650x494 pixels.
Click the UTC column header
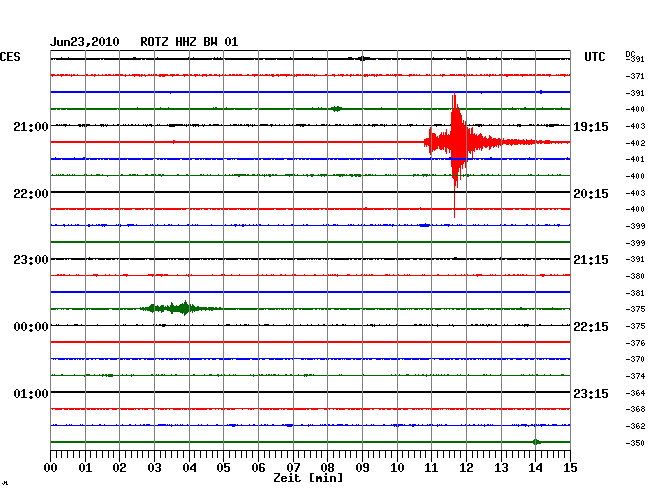click(594, 57)
